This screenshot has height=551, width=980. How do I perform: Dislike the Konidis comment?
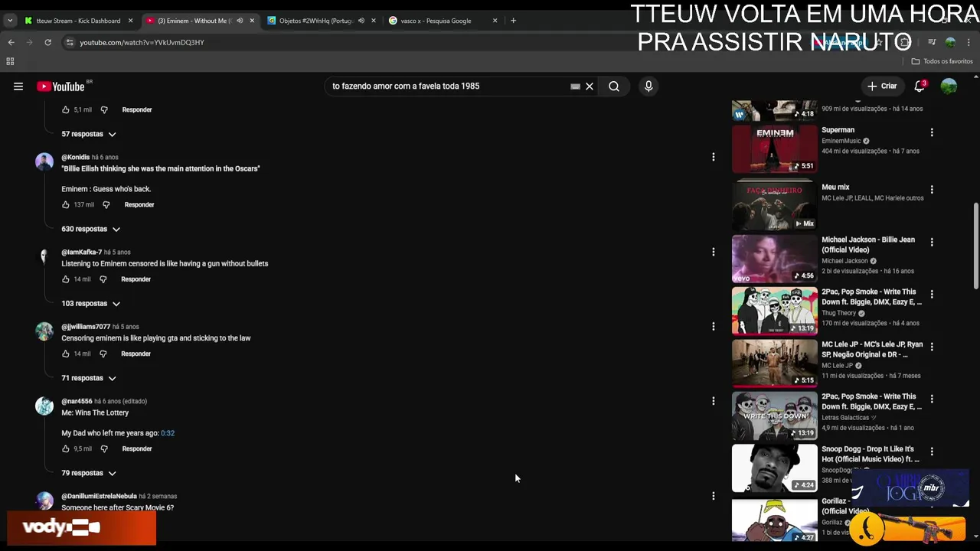(106, 205)
